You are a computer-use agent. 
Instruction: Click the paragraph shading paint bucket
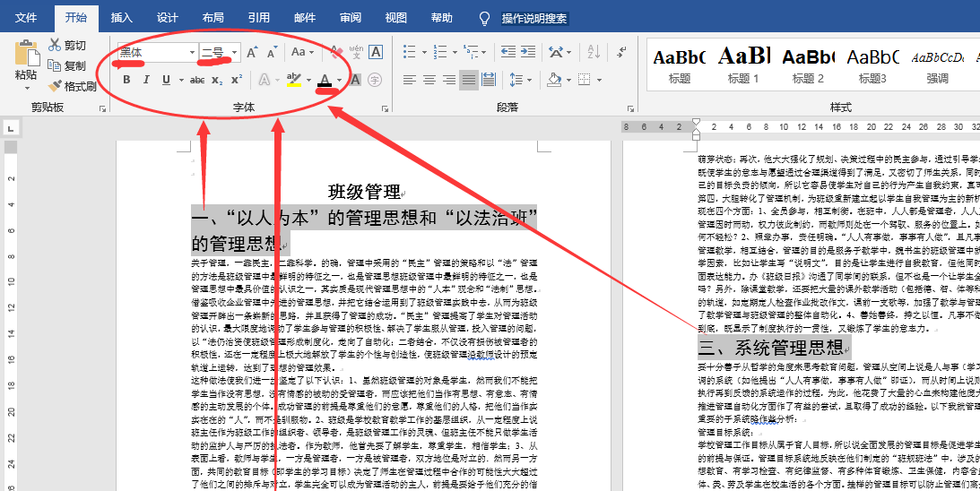coord(553,80)
